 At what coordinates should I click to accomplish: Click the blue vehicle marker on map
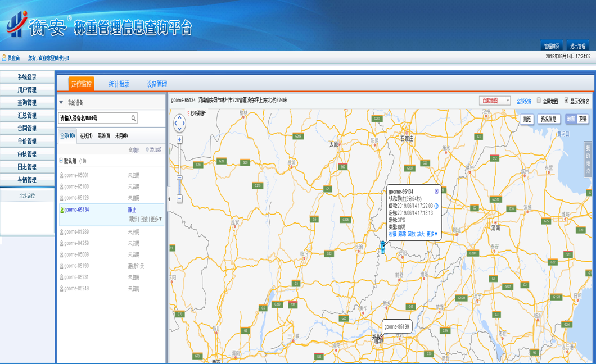383,247
